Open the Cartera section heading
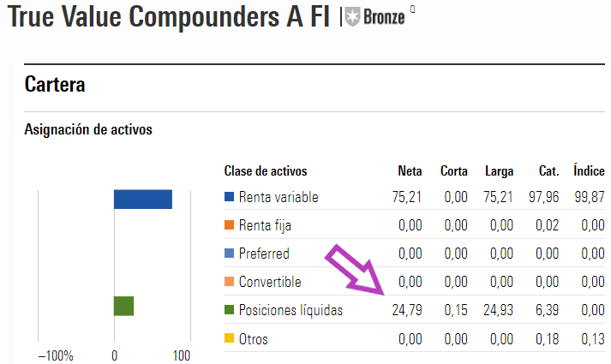 tap(55, 84)
